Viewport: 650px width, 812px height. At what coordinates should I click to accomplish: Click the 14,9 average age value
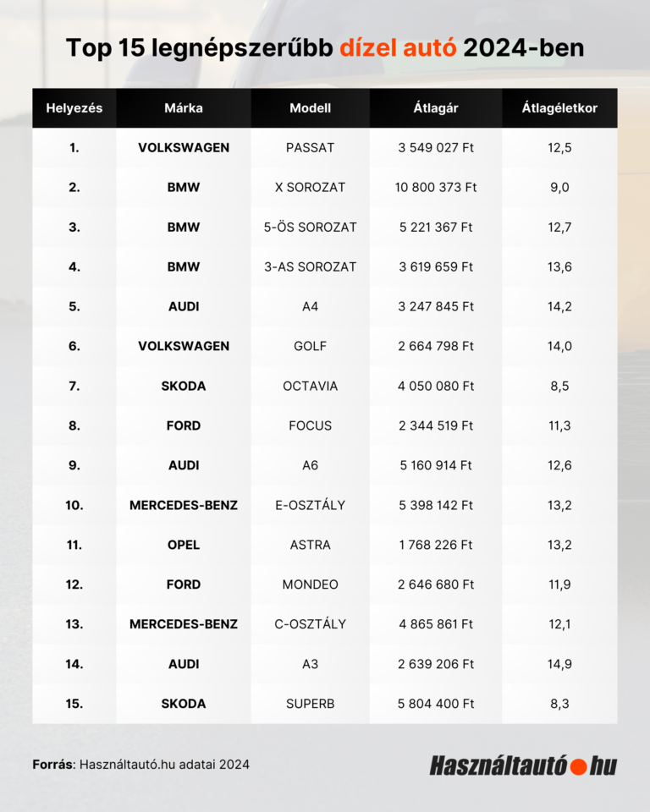[x=559, y=664]
